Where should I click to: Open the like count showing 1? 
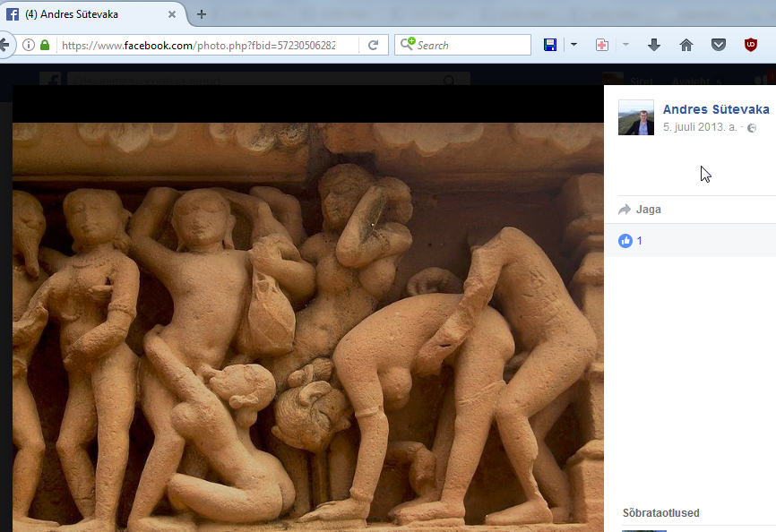(x=640, y=241)
